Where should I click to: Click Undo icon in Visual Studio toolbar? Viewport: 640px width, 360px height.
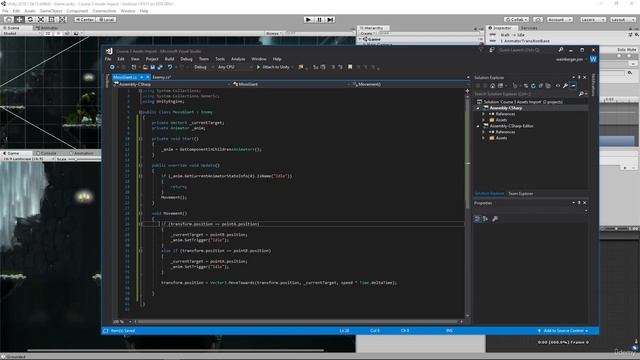click(170, 67)
